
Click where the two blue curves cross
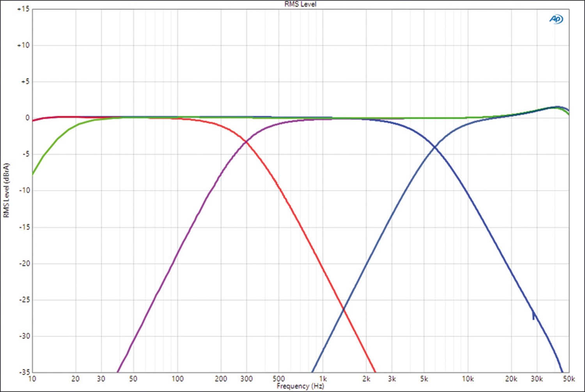[434, 147]
